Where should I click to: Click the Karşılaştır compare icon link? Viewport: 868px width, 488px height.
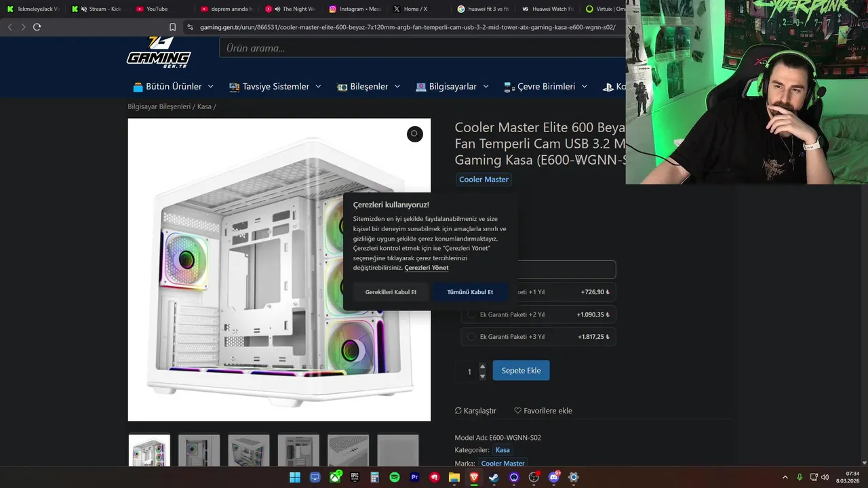click(475, 411)
